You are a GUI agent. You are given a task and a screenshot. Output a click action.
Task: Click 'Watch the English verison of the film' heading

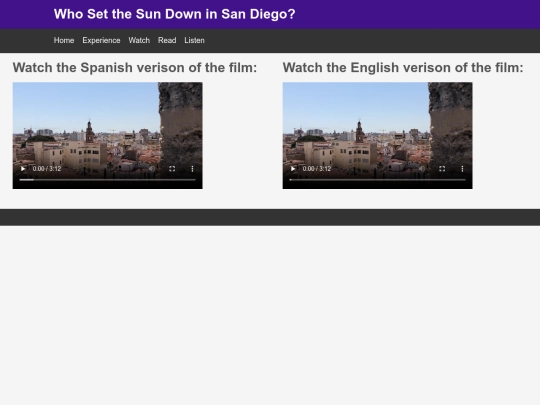pos(403,68)
